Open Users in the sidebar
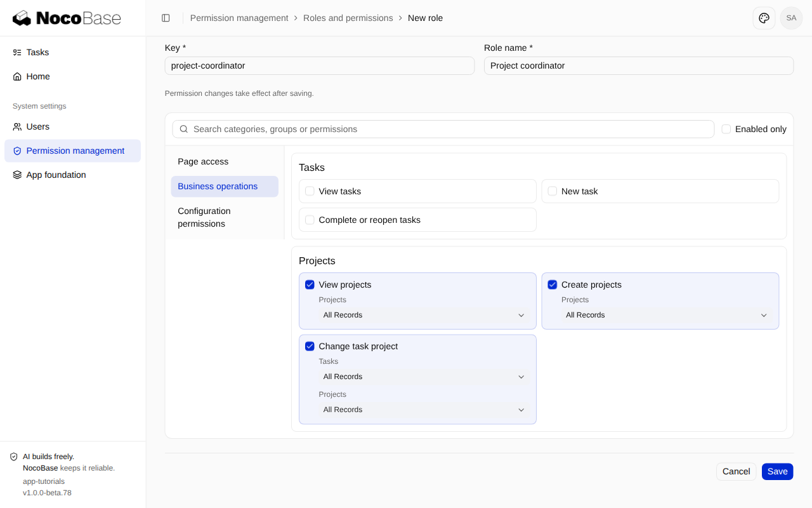Viewport: 812px width, 508px height. point(72,126)
